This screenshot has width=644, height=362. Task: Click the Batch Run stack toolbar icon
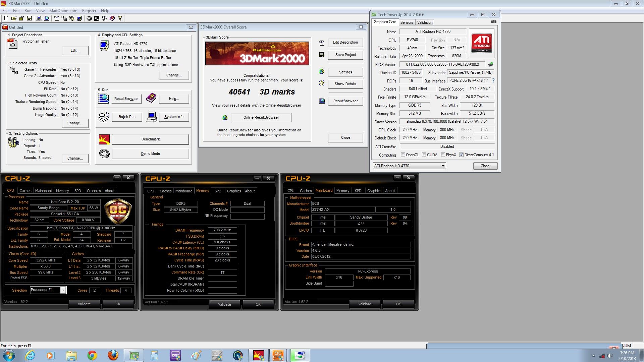point(105,18)
